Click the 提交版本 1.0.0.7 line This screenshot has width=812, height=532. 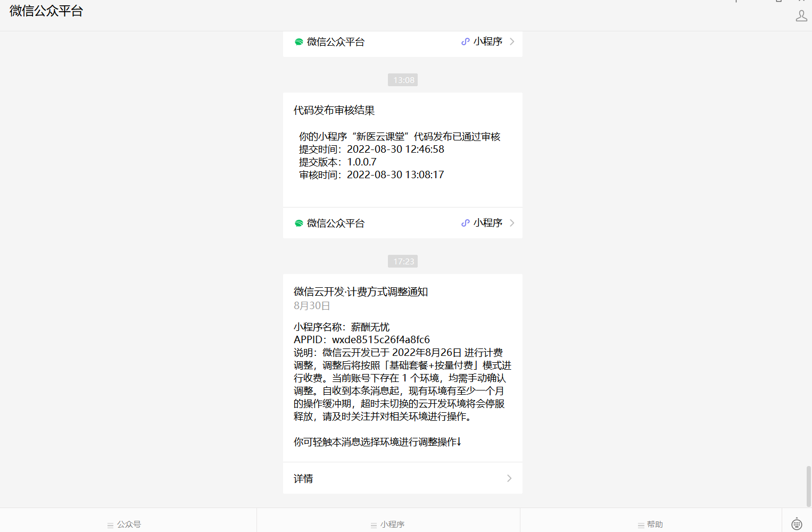(x=337, y=162)
